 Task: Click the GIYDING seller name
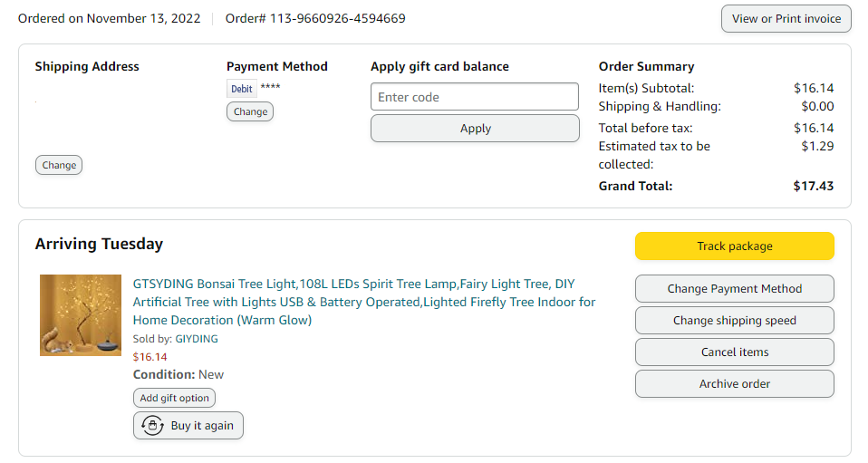click(x=197, y=339)
